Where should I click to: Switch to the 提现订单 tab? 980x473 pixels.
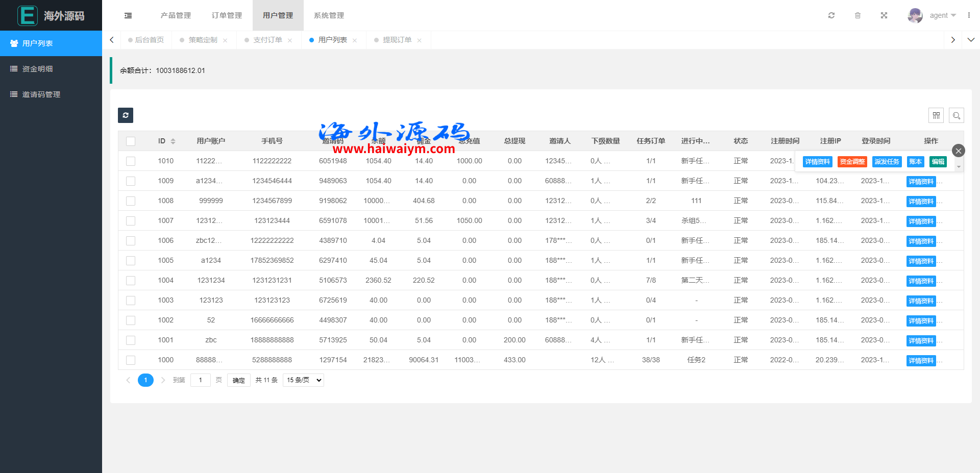[397, 40]
